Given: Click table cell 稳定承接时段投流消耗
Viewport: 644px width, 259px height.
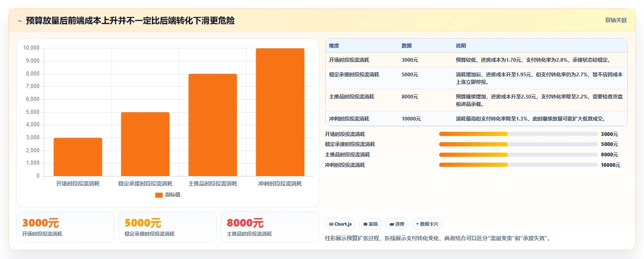Looking at the screenshot, I should coord(354,75).
